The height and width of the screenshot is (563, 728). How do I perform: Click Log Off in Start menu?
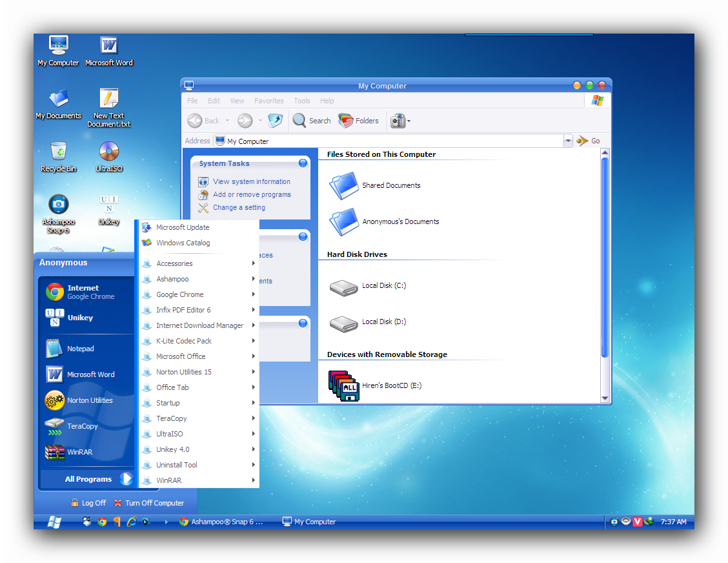coord(88,503)
